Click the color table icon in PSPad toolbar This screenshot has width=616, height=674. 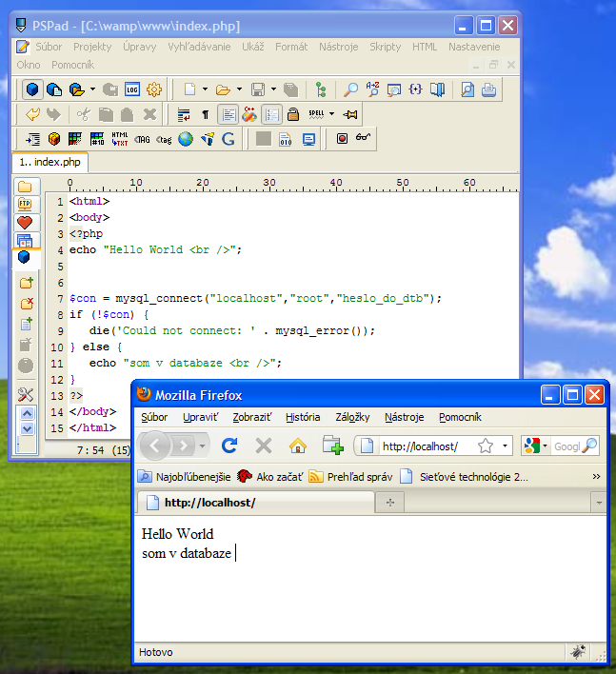(x=75, y=139)
